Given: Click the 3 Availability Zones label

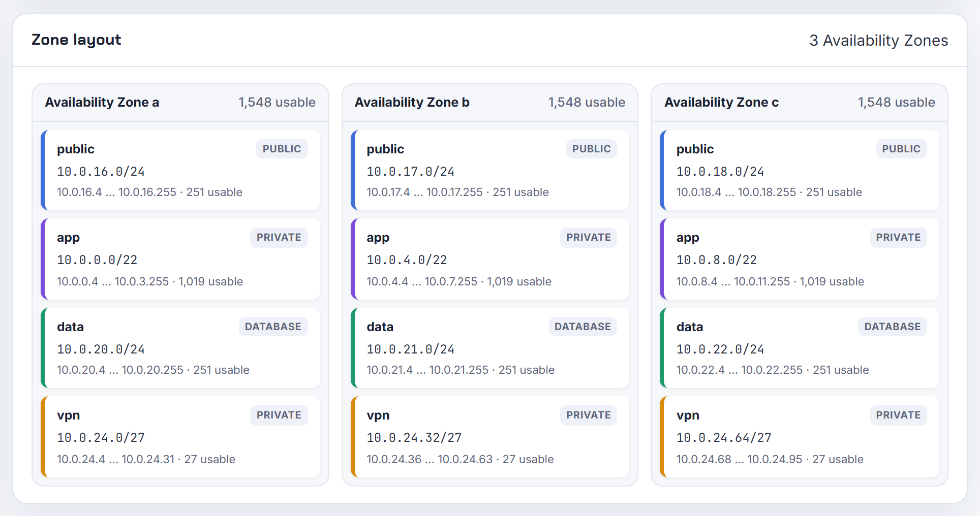Looking at the screenshot, I should pyautogui.click(x=878, y=40).
